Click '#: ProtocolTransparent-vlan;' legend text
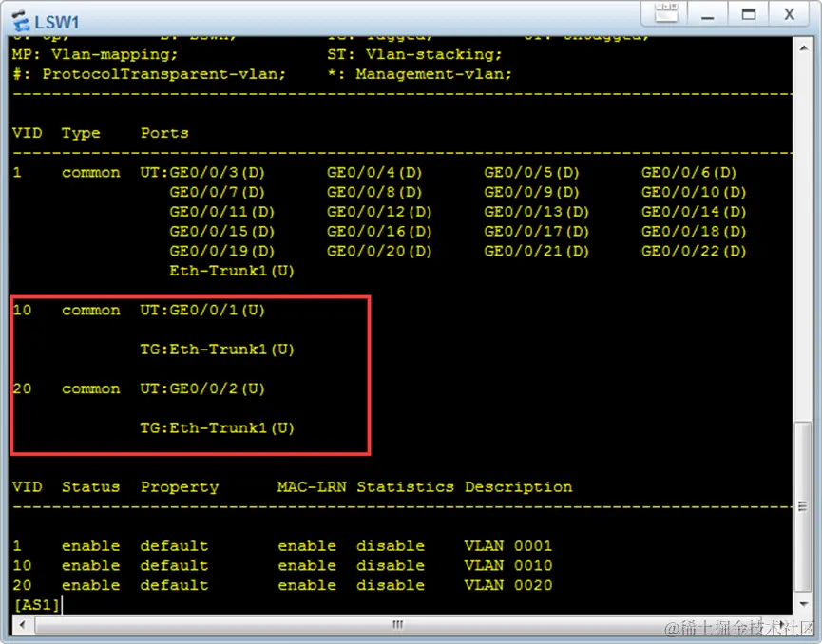This screenshot has height=644, width=822. point(149,74)
